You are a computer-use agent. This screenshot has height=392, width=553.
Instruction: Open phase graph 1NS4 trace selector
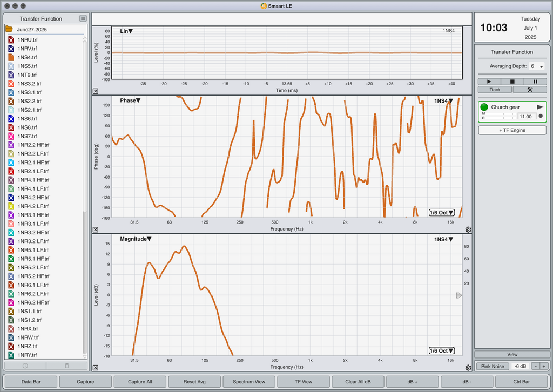444,101
